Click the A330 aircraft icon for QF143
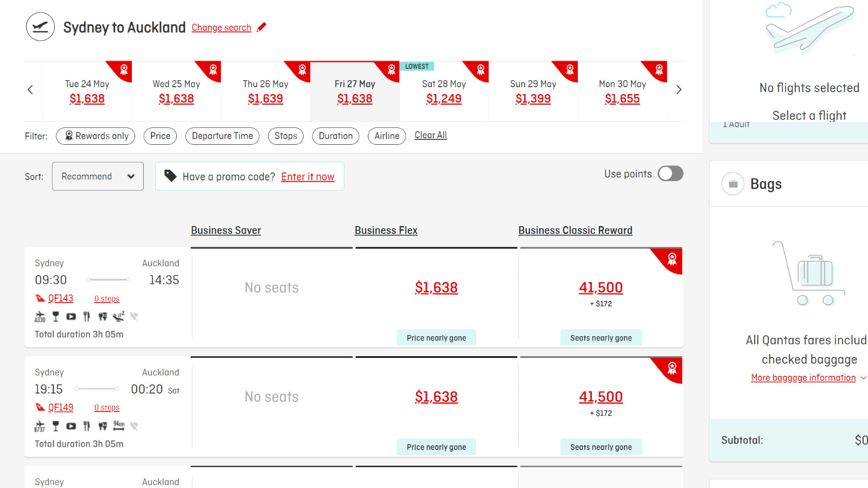This screenshot has height=488, width=868. [x=40, y=317]
